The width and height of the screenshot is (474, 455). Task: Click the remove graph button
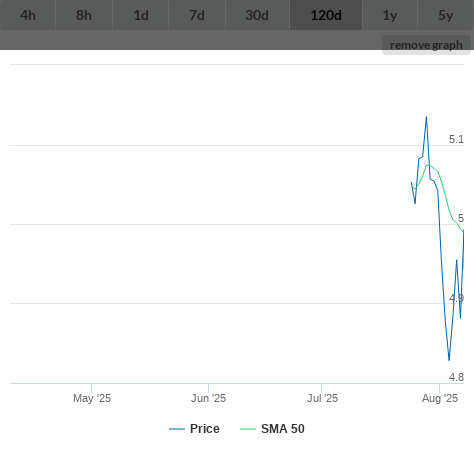click(426, 45)
